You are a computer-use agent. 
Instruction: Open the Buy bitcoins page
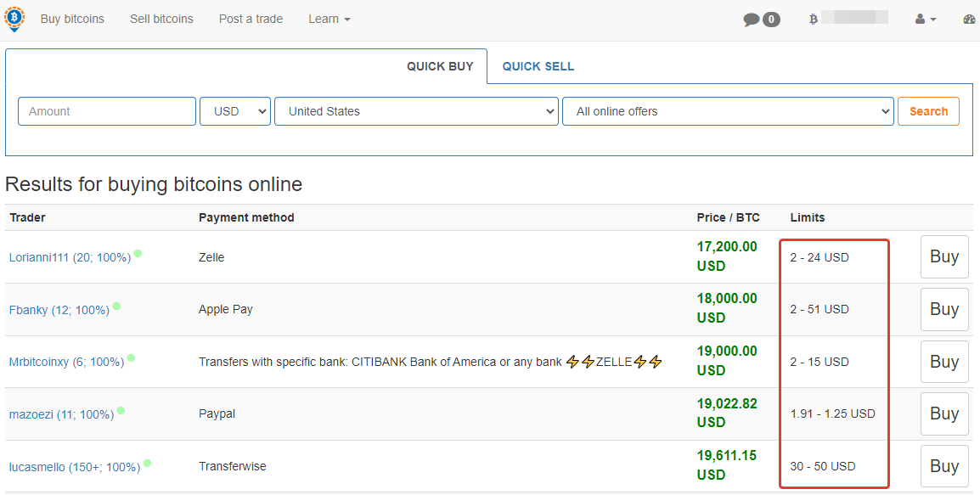(x=72, y=20)
